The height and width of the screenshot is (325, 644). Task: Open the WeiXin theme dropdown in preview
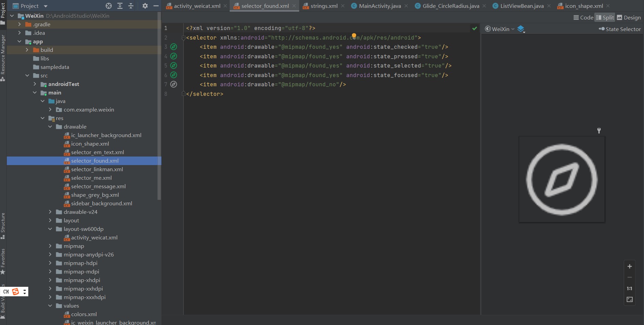500,29
